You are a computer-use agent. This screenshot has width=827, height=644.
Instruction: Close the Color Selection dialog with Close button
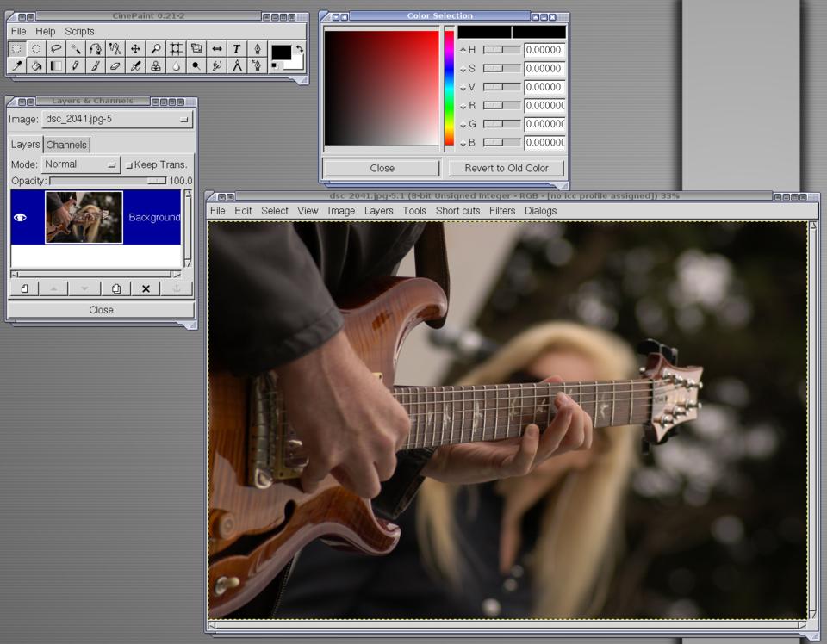coord(382,168)
